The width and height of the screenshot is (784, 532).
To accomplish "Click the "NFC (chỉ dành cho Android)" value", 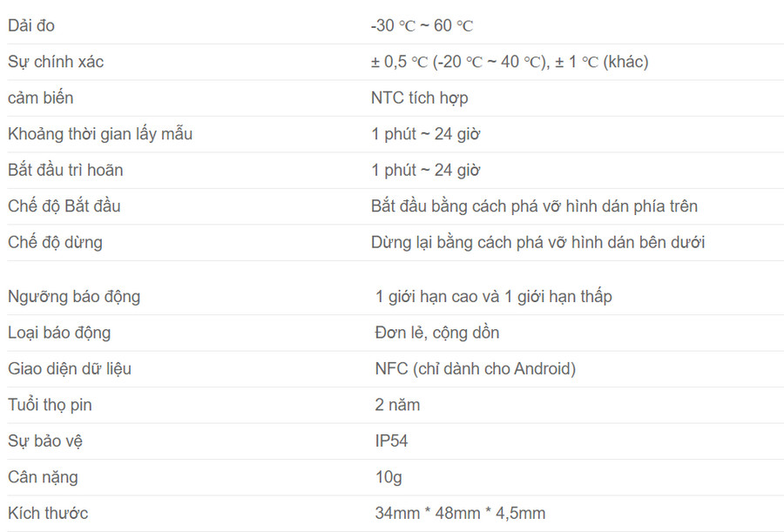I will click(x=475, y=368).
